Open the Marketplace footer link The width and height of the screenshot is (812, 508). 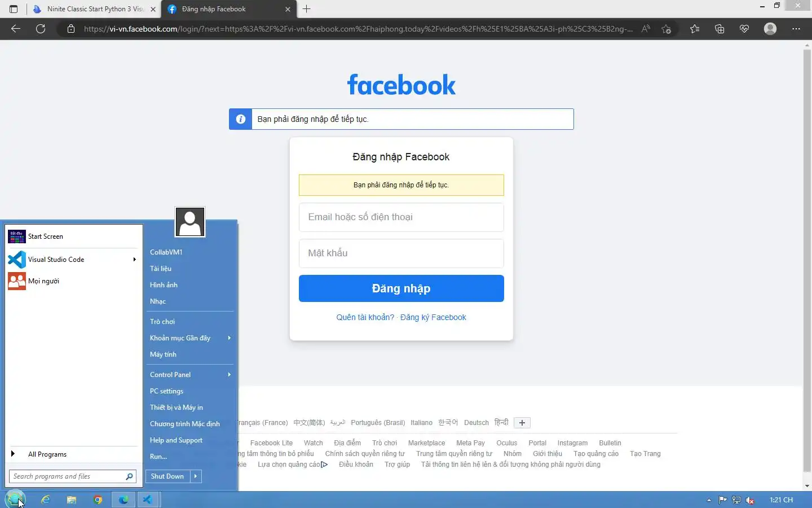click(x=426, y=443)
